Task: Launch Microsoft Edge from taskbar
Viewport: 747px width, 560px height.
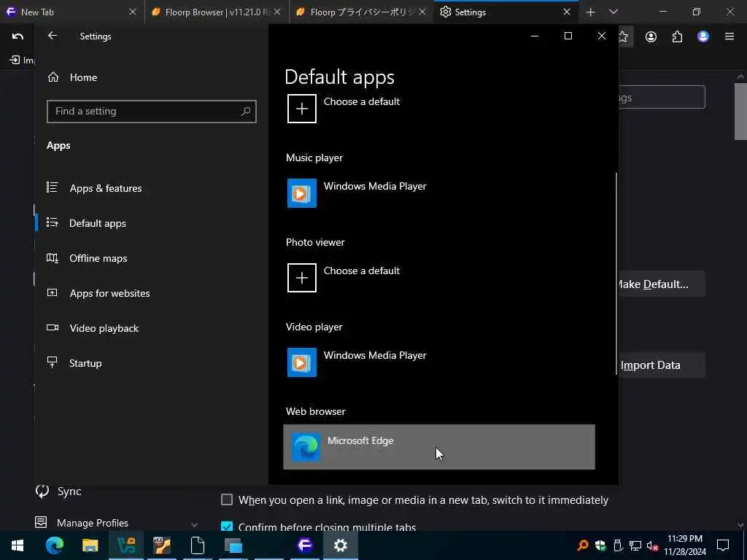Action: [x=54, y=545]
